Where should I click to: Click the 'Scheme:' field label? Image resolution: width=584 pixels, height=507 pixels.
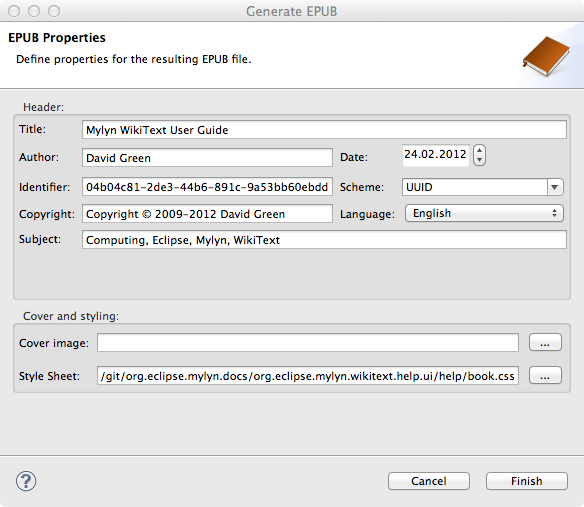click(362, 187)
